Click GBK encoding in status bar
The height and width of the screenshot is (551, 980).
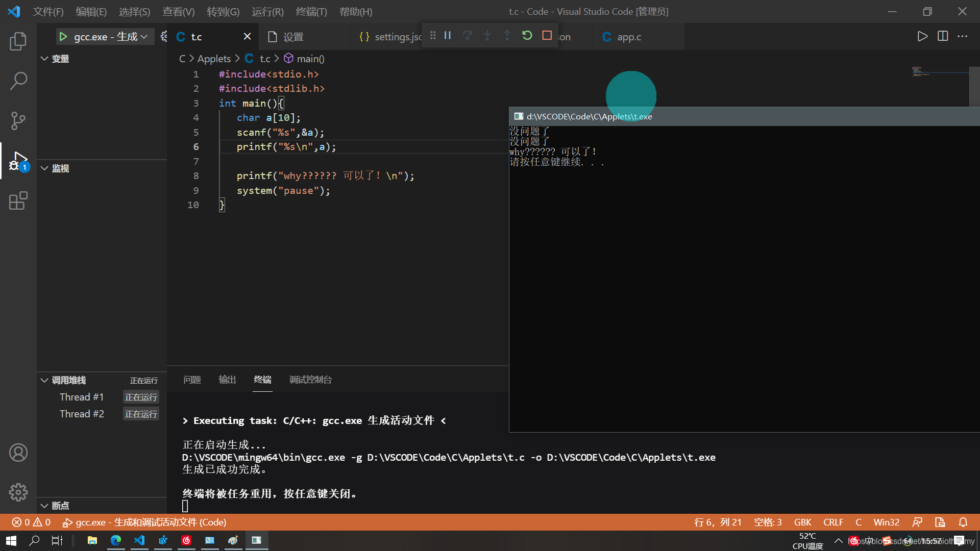(802, 522)
